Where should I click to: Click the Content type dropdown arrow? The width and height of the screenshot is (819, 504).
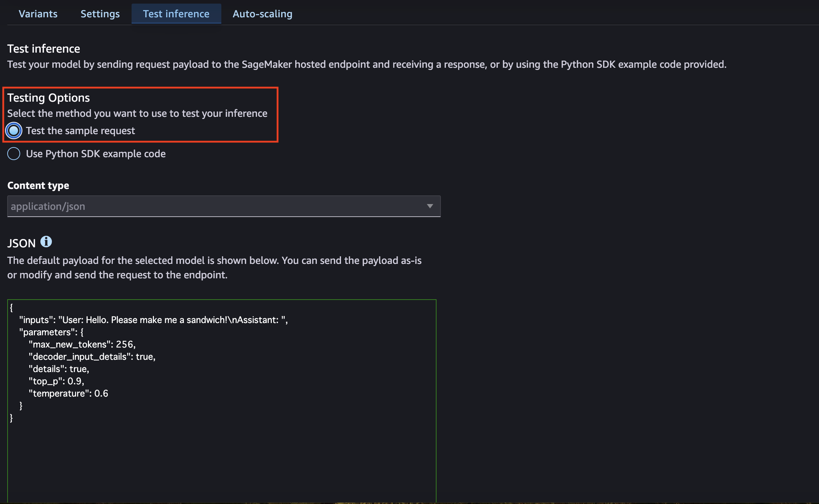(430, 206)
